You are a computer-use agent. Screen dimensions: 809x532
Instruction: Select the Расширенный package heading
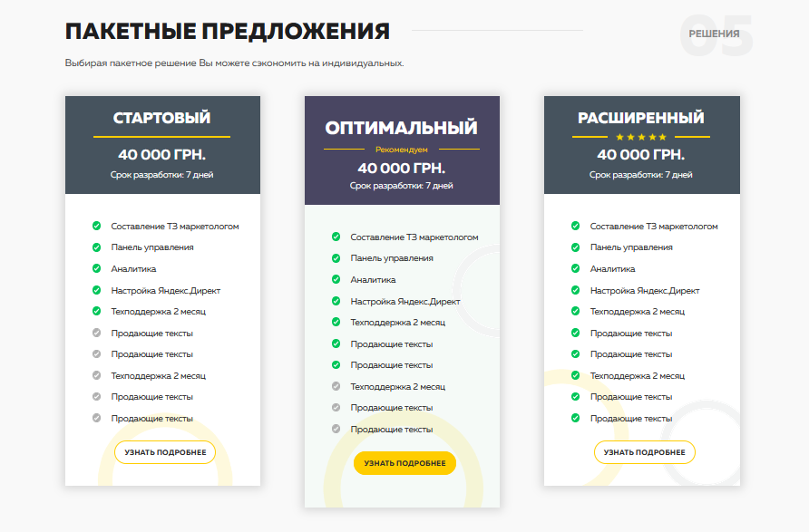click(640, 118)
